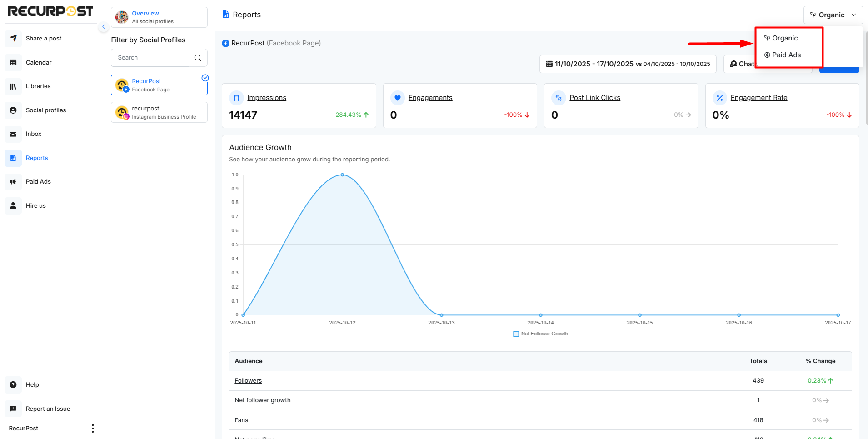Click the Impressions metric link
The image size is (868, 439).
coord(266,98)
